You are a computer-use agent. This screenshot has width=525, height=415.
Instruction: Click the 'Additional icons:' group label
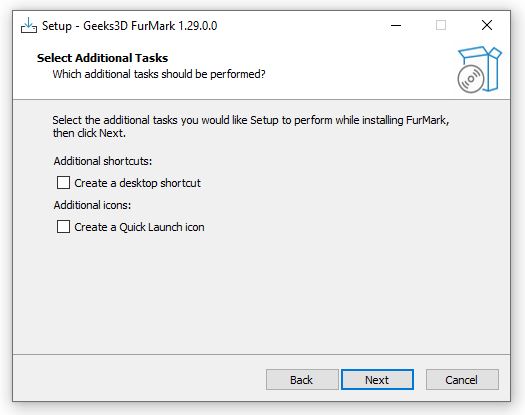pos(92,205)
